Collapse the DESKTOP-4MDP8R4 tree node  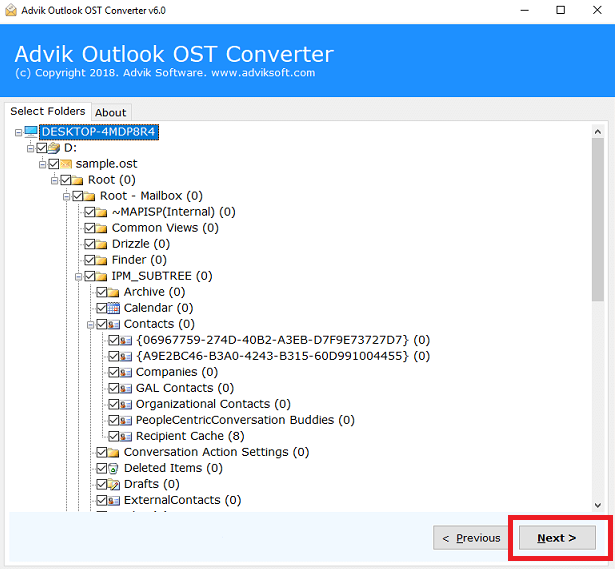(18, 133)
